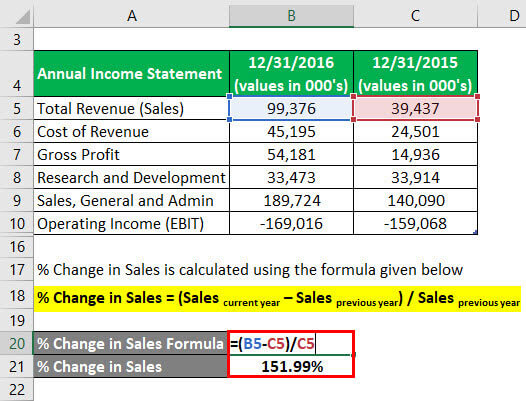Select row 18 header
Viewport: 526px width, 401px height.
point(17,296)
